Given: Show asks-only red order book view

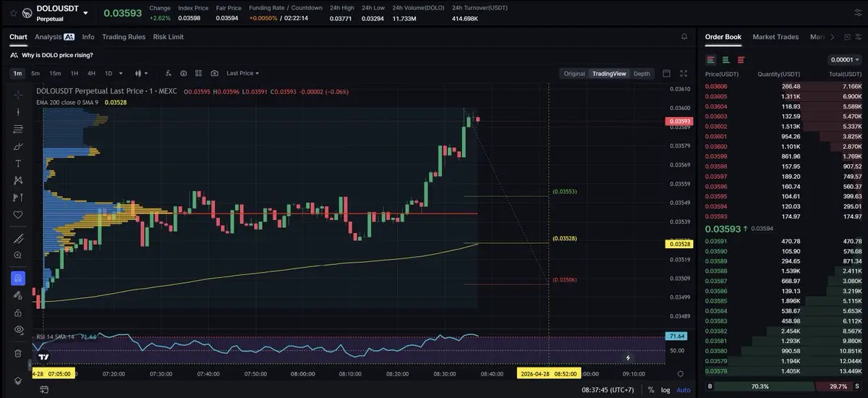Looking at the screenshot, I should (741, 60).
